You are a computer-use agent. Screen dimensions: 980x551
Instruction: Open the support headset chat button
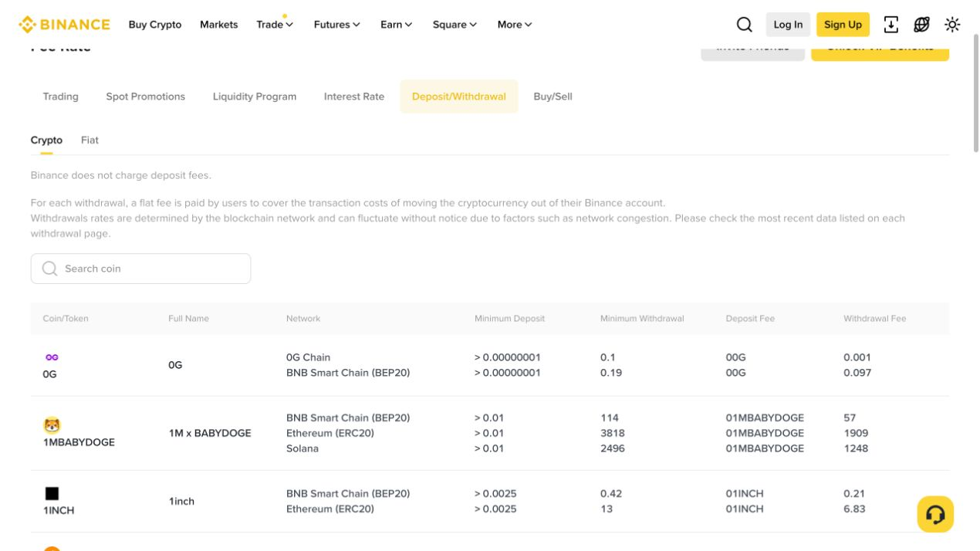click(x=935, y=514)
